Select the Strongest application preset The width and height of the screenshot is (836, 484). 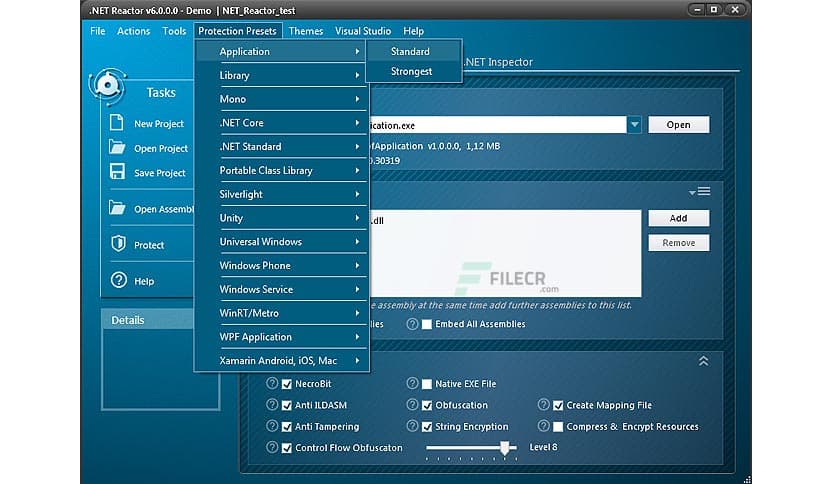[x=412, y=72]
